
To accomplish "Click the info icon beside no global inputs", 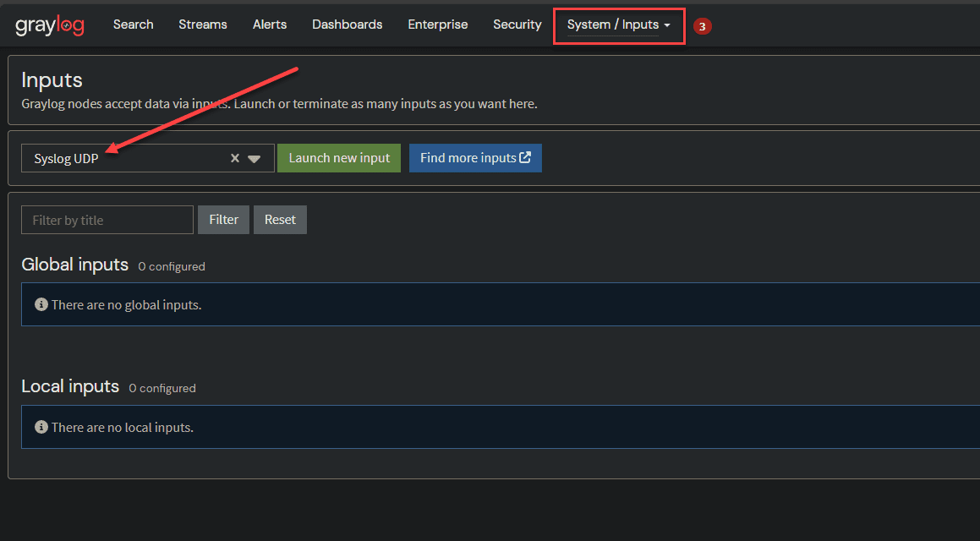I will click(x=41, y=304).
